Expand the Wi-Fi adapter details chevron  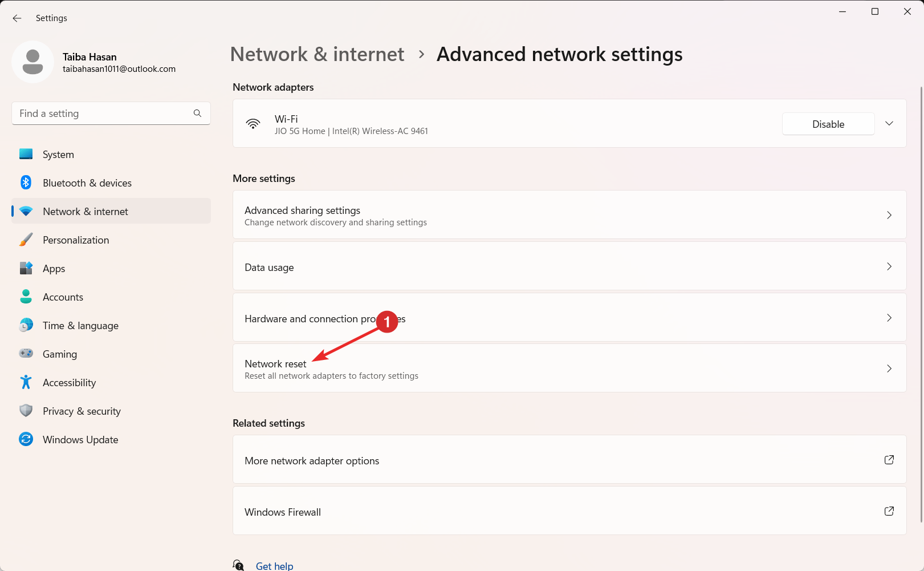click(x=889, y=124)
